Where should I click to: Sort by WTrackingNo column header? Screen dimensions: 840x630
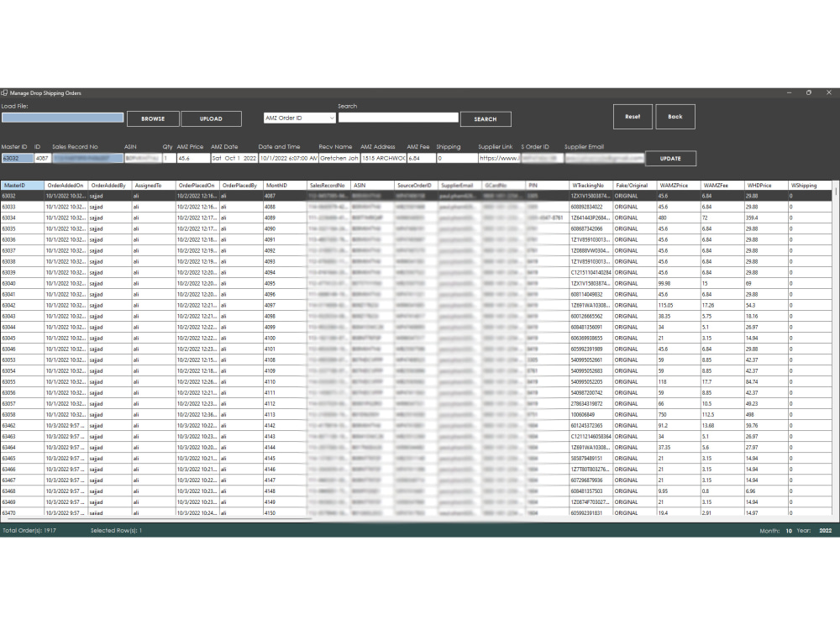click(x=591, y=186)
